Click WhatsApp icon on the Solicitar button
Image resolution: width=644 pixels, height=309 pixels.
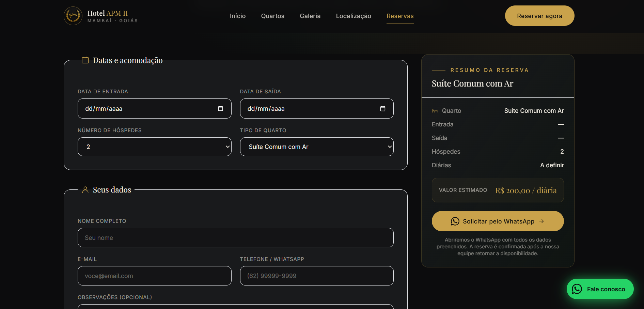point(455,221)
